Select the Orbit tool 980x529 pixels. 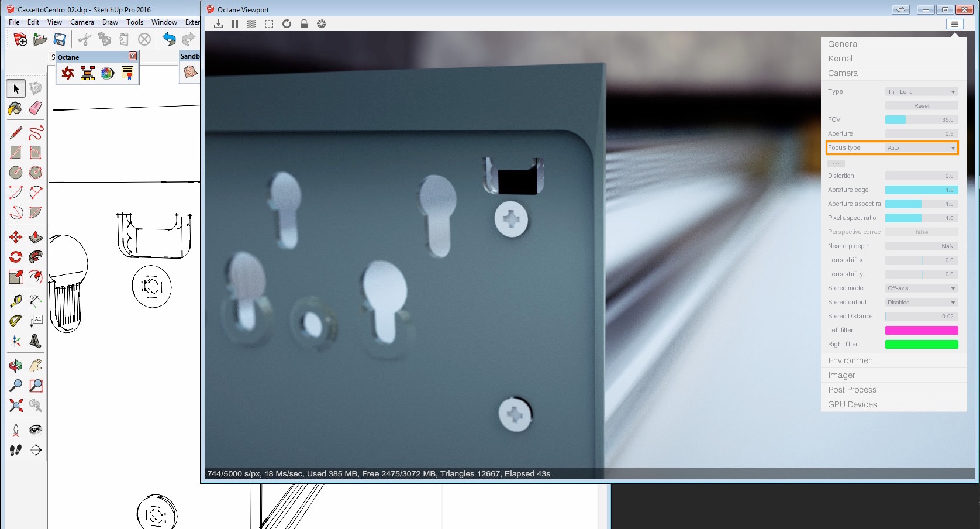pyautogui.click(x=16, y=366)
